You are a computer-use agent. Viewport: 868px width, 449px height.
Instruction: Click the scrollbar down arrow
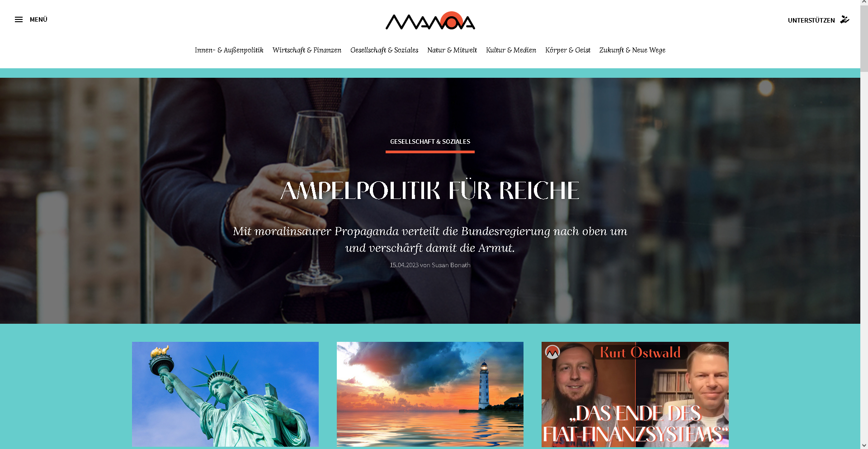(864, 445)
